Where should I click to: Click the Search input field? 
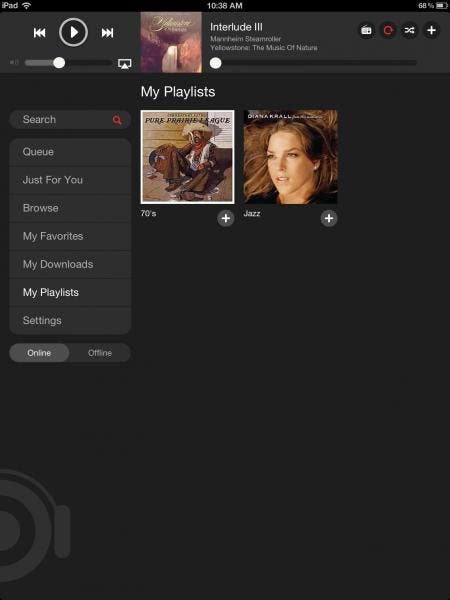(x=70, y=120)
